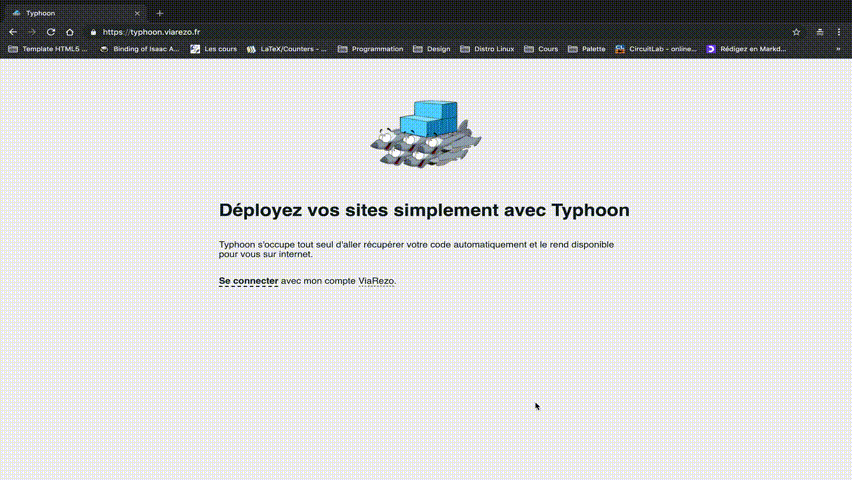Select the Typhoon browser tab
Image resolution: width=852 pixels, height=480 pixels.
coord(74,13)
